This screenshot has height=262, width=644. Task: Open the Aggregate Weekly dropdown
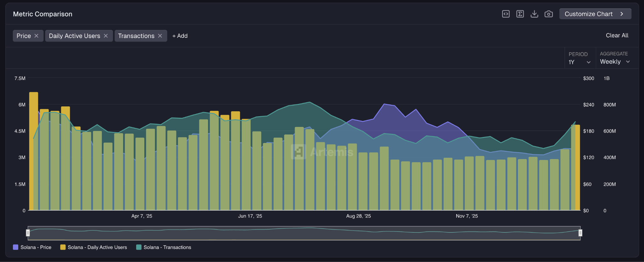(615, 62)
